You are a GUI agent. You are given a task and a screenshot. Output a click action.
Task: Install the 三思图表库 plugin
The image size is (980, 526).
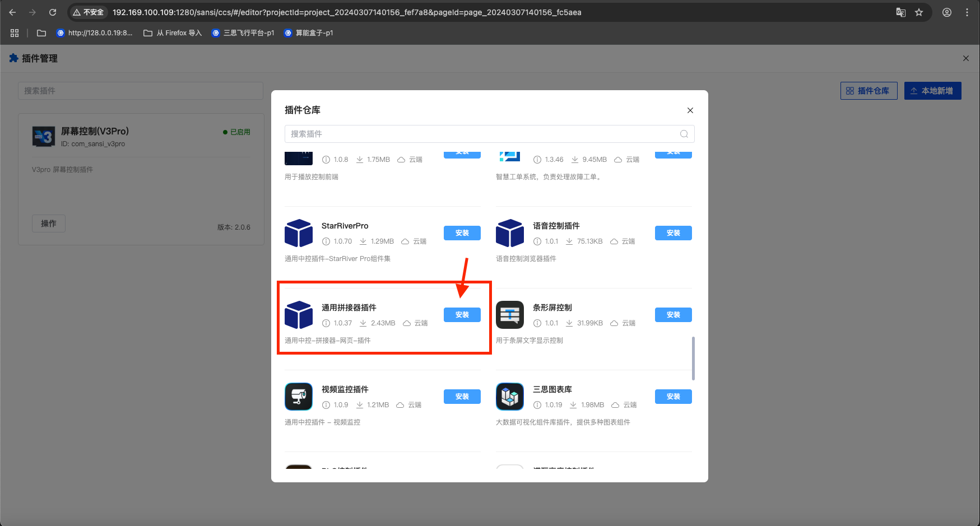(x=673, y=397)
